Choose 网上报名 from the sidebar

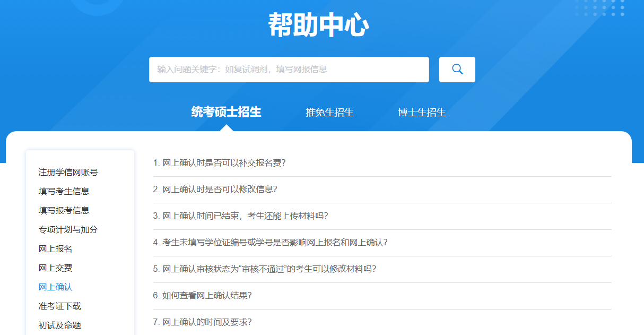point(55,249)
